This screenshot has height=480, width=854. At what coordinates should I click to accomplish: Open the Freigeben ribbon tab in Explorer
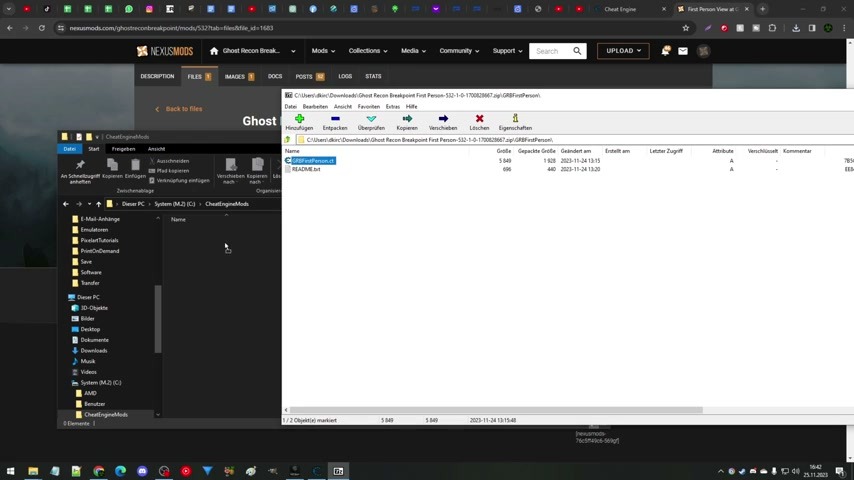123,149
